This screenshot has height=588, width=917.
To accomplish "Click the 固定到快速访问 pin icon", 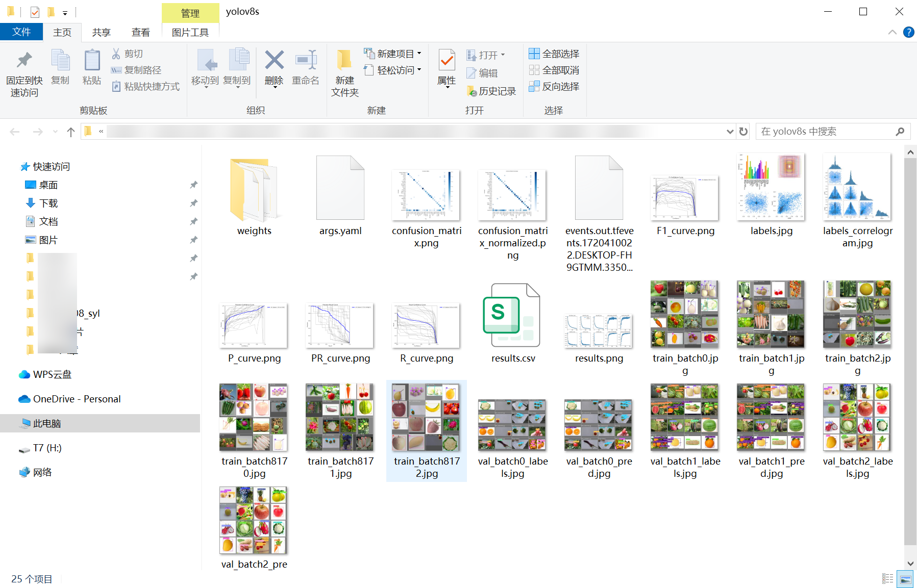I will 23,70.
